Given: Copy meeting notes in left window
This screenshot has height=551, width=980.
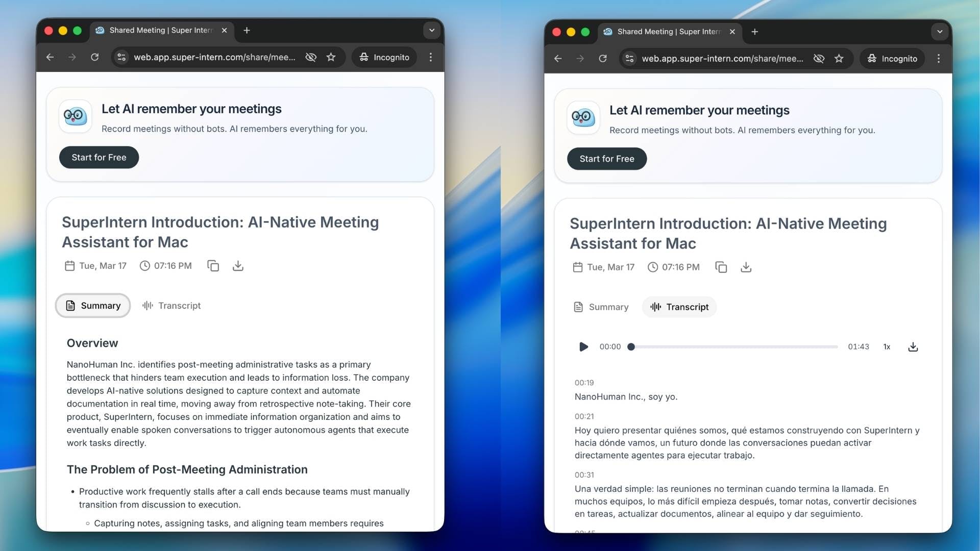Looking at the screenshot, I should pyautogui.click(x=213, y=266).
